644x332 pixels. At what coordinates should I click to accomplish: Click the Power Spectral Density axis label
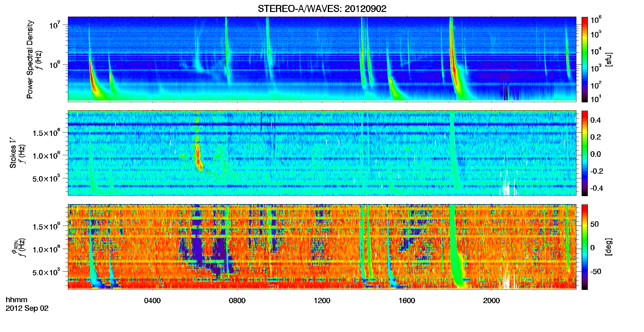click(30, 59)
